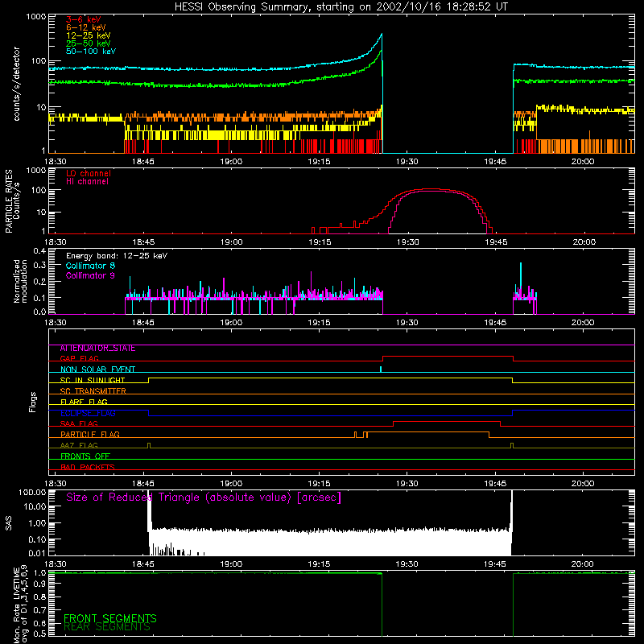Click the olive flag label below PARTICLE_FLAG
644x644 pixels.
[79, 446]
